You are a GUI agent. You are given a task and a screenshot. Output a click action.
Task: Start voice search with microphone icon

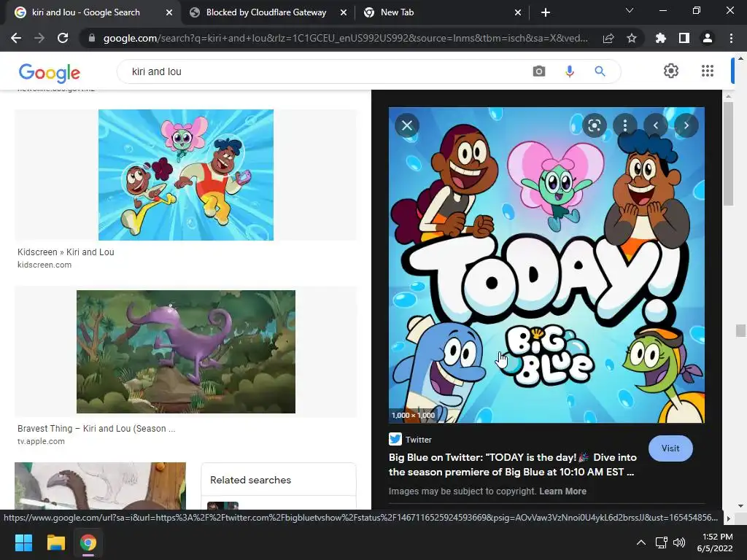[569, 71]
